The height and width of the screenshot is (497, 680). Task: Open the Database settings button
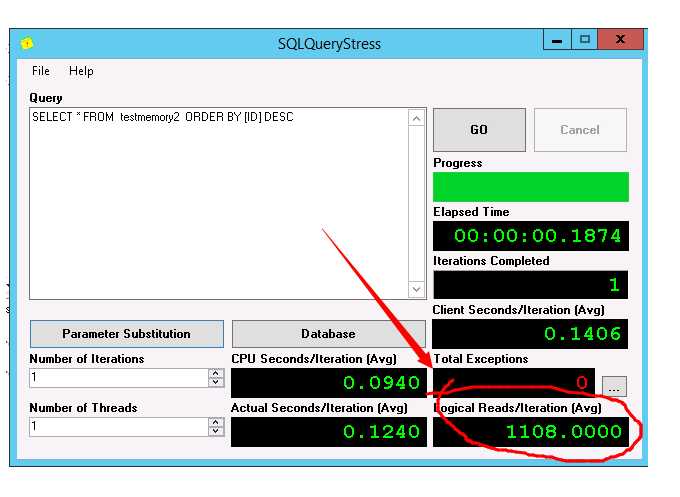pos(328,334)
